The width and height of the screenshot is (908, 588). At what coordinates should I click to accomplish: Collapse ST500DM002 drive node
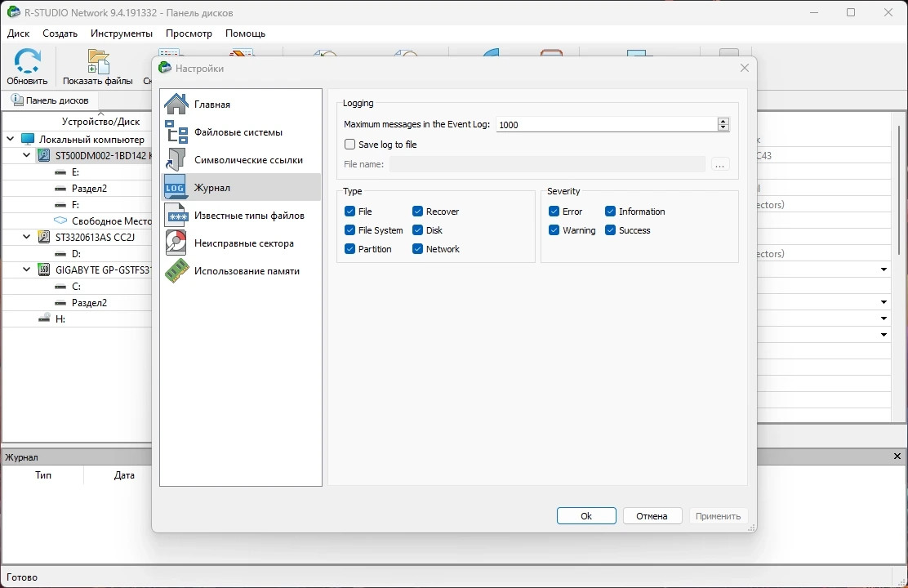[27, 155]
